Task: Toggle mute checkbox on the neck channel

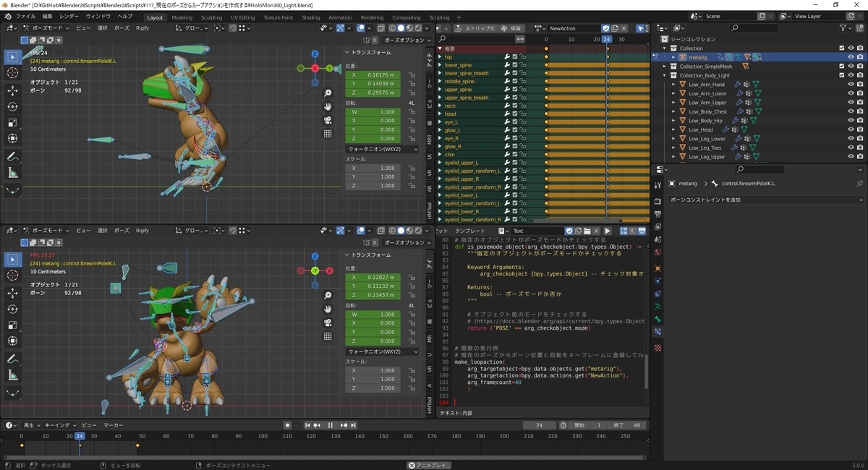Action: point(515,106)
